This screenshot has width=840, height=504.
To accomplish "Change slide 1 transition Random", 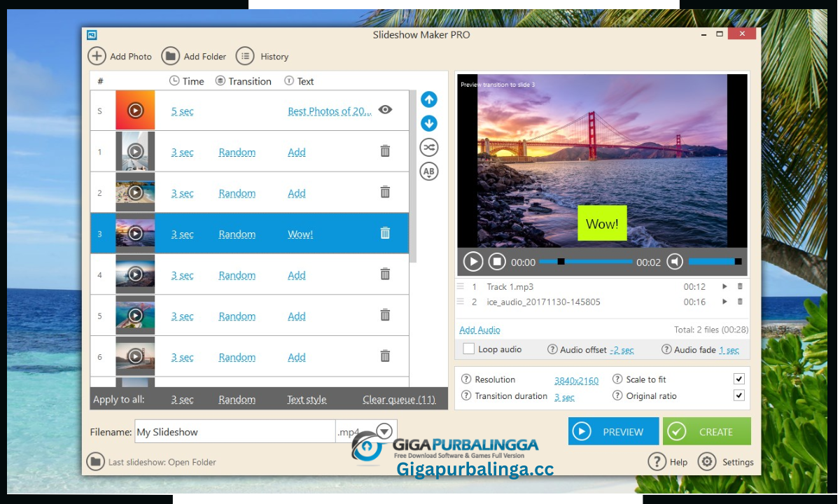I will tap(237, 152).
